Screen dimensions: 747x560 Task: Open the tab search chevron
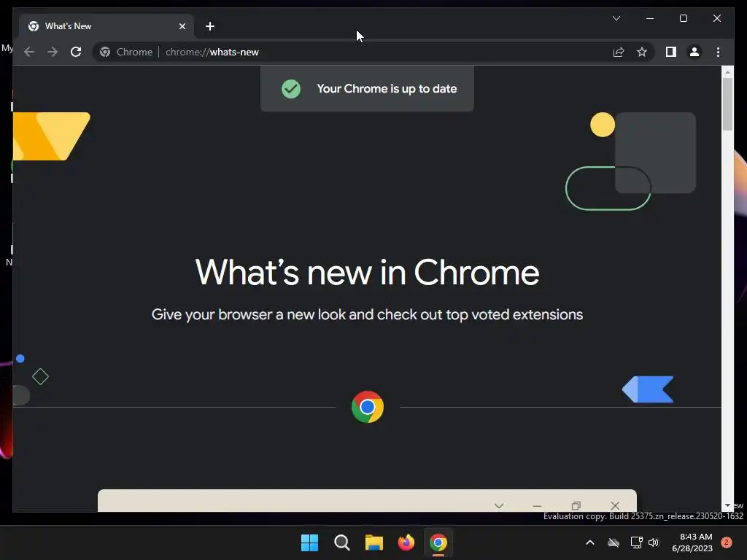click(x=616, y=18)
